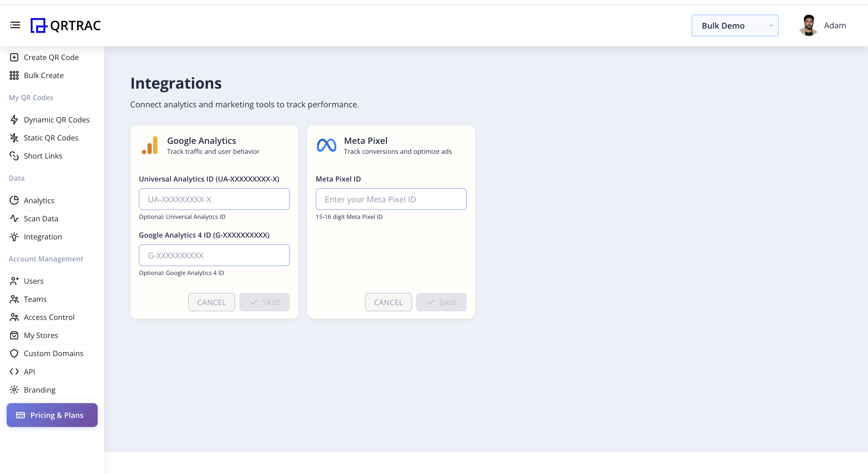
Task: Open Adam's profile avatar menu
Action: click(x=808, y=25)
